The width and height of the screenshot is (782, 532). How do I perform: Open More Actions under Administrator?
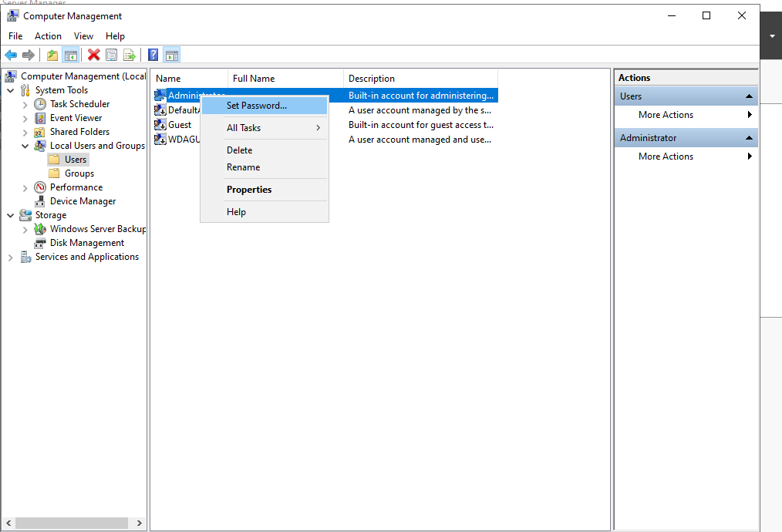click(x=686, y=156)
